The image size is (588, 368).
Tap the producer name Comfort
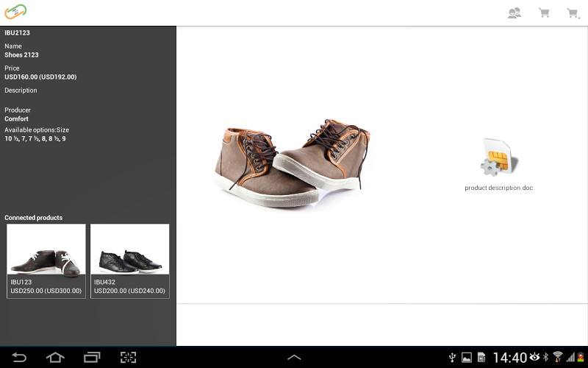point(16,118)
